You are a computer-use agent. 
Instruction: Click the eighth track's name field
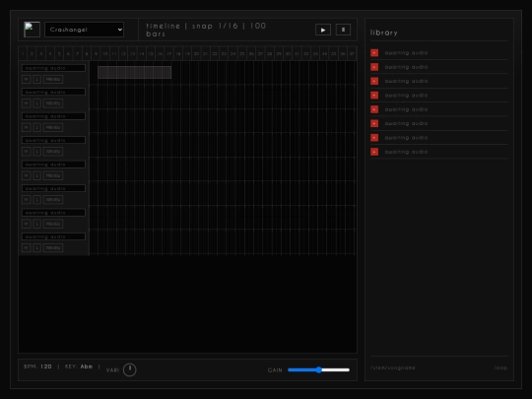tap(53, 236)
